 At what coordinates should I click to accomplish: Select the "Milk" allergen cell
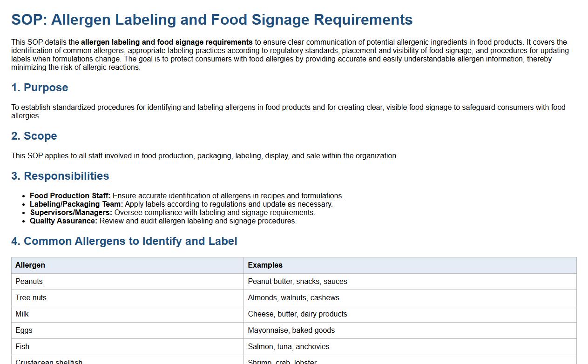22,314
